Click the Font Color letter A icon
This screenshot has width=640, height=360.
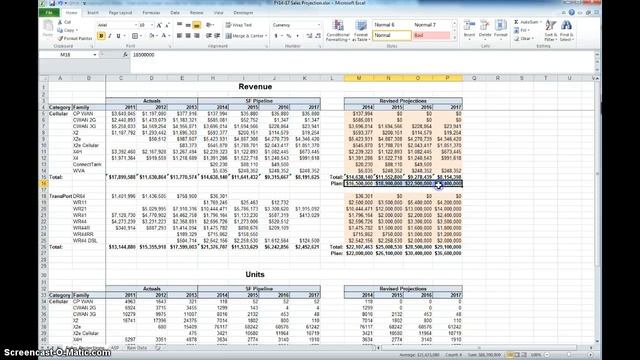164,36
